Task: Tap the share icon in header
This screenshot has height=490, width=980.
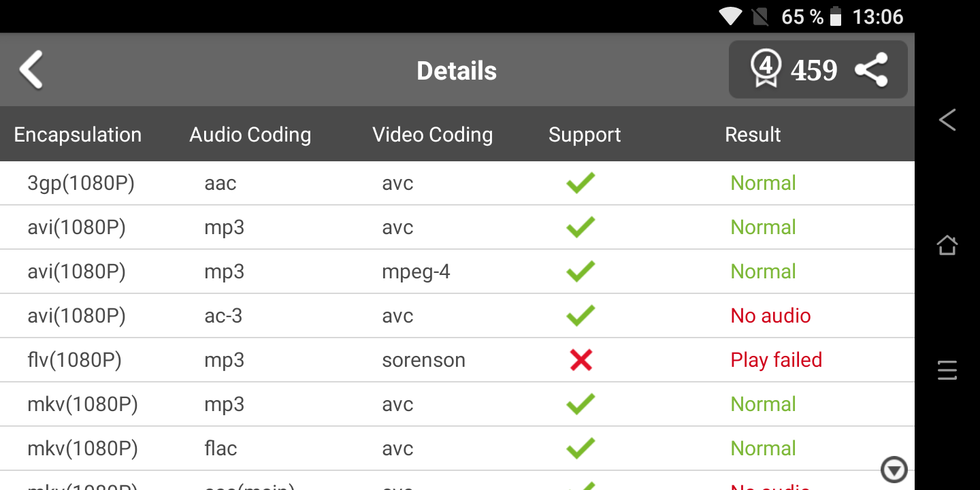Action: click(x=871, y=70)
